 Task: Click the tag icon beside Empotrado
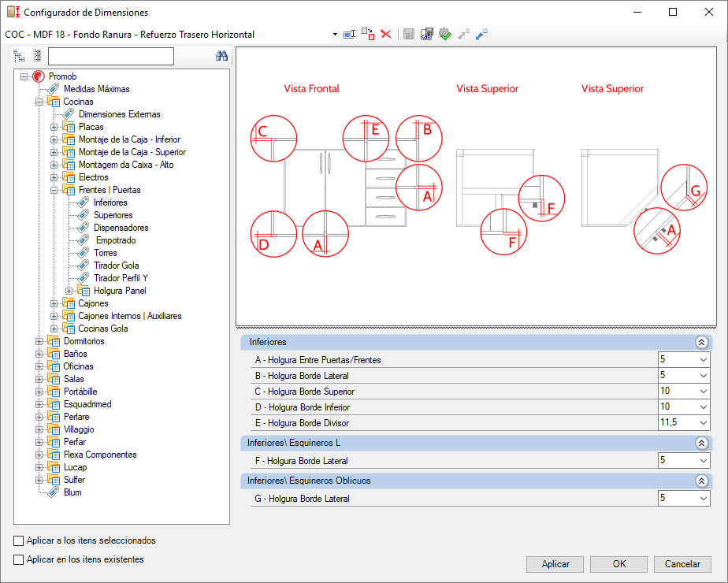tap(84, 240)
